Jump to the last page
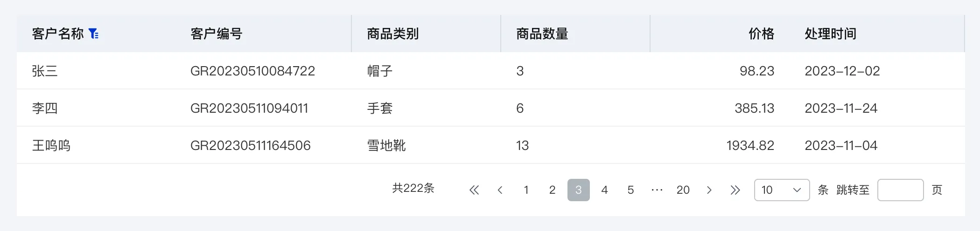 (x=735, y=190)
